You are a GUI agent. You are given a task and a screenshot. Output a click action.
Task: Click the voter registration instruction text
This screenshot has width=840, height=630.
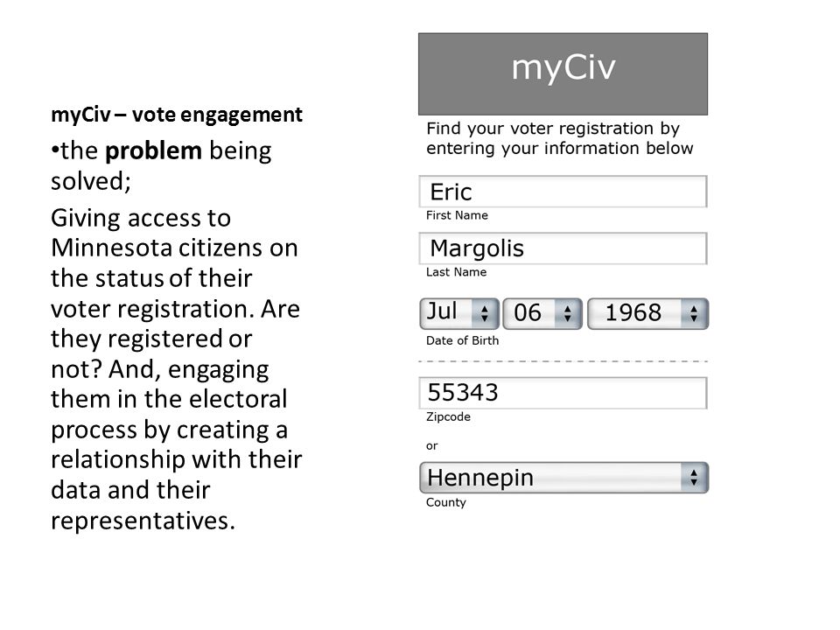(559, 138)
